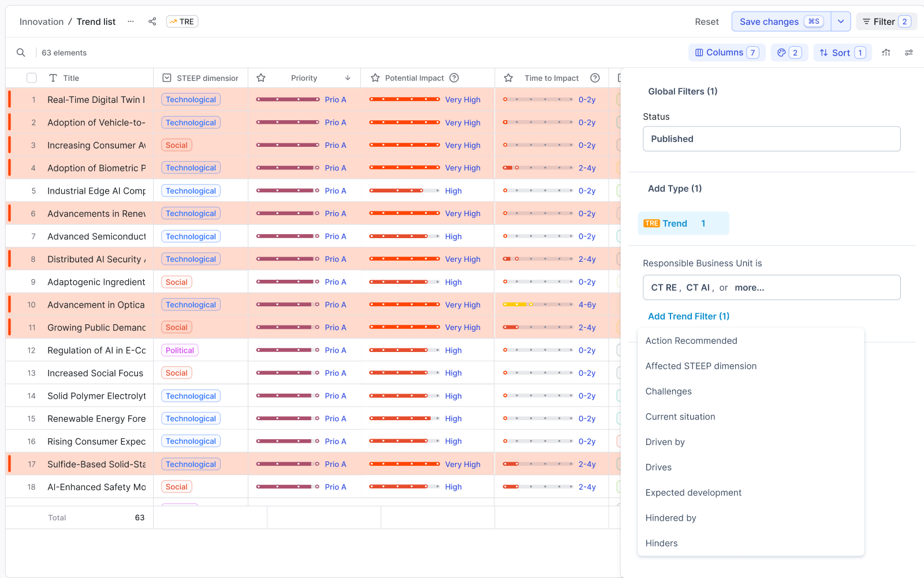Click Social tag in Adaptogenic Ingredient row
The height and width of the screenshot is (578, 924).
click(x=177, y=282)
